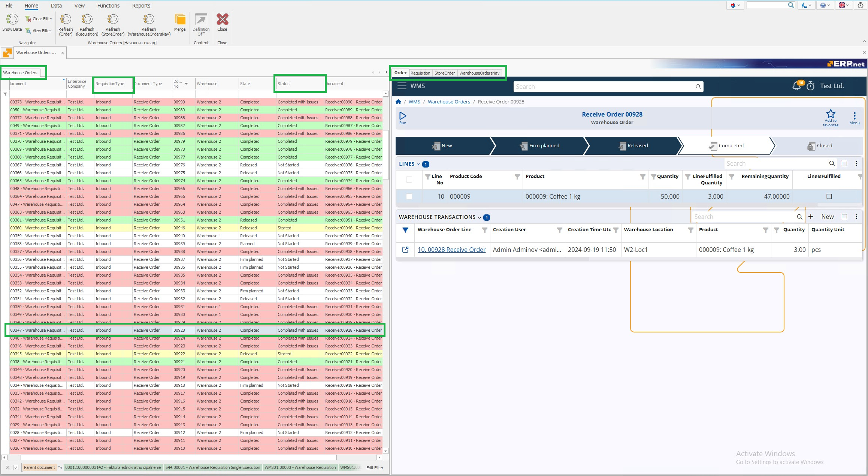Click the Run play icon for Receive Order

point(403,116)
